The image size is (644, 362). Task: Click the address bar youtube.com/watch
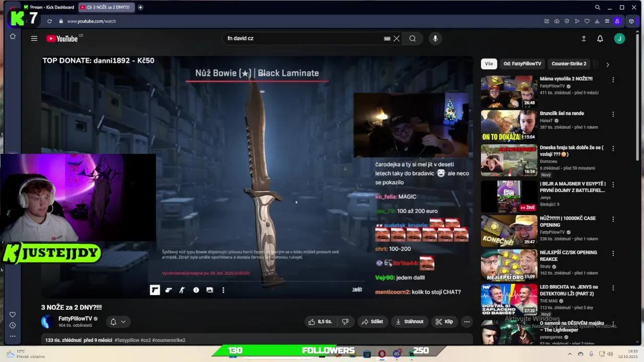(92, 21)
